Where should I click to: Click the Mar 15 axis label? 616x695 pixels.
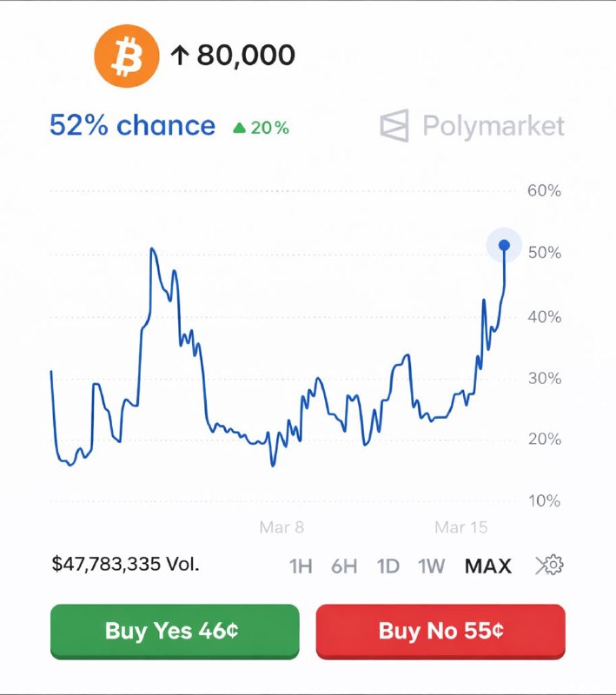[x=462, y=526]
